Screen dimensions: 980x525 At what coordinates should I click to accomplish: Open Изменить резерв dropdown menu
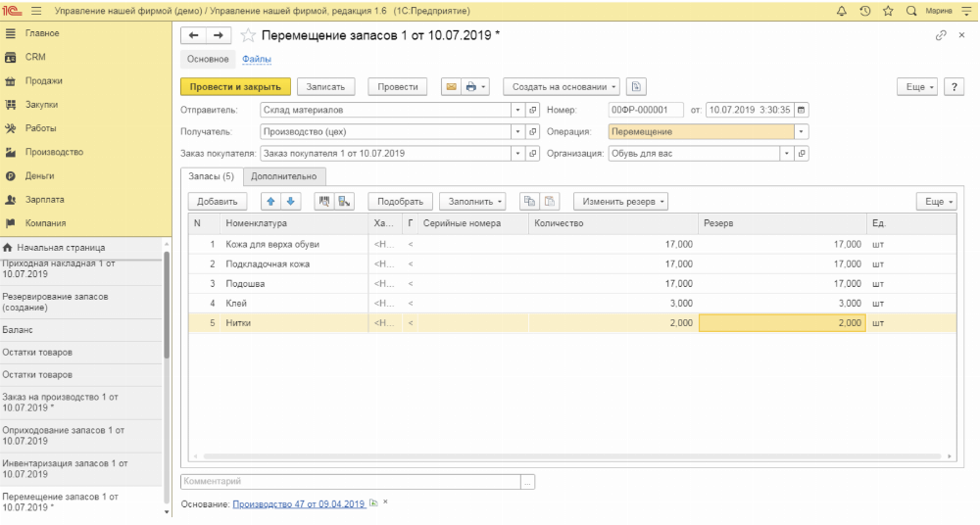tap(620, 201)
